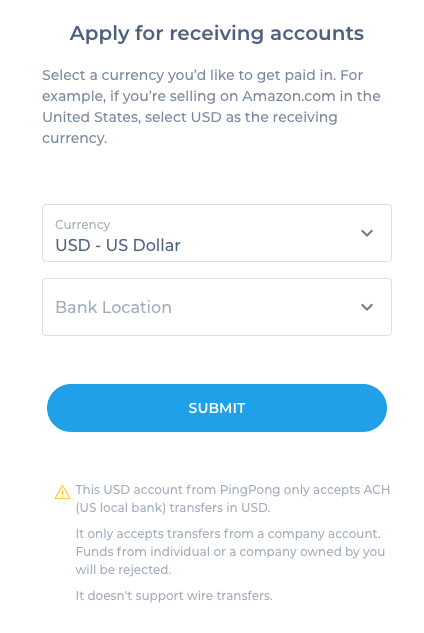Screen dimensions: 424x633
Task: Click the yellow warning triangle icon
Action: pos(62,492)
